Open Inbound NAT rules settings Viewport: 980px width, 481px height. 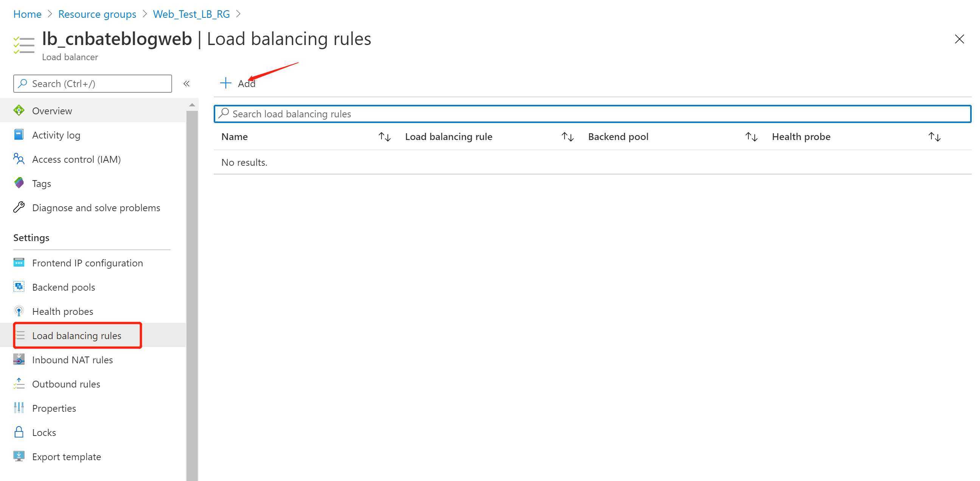click(93, 359)
